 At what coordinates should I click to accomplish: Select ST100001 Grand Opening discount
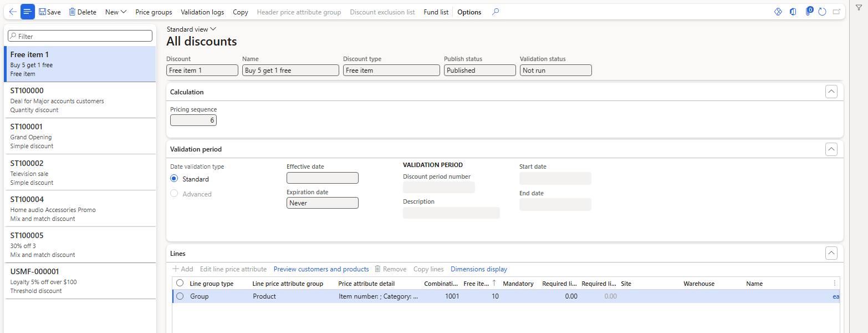80,136
